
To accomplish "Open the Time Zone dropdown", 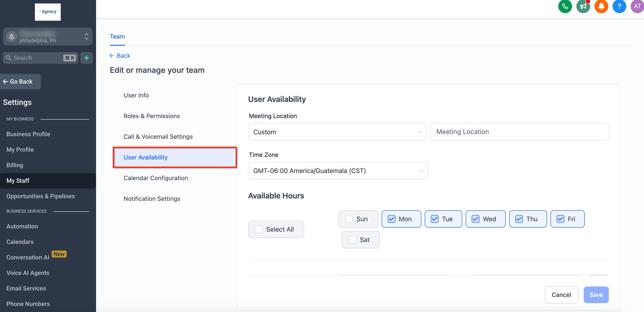I will [x=338, y=171].
